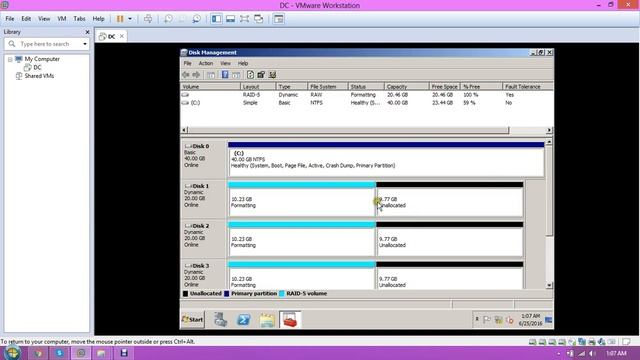Click the Send Ctrl+Alt+Del toolbar icon

(148, 19)
